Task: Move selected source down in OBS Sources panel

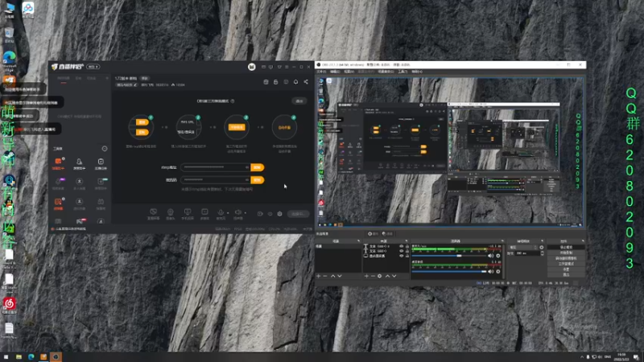Action: pyautogui.click(x=394, y=276)
